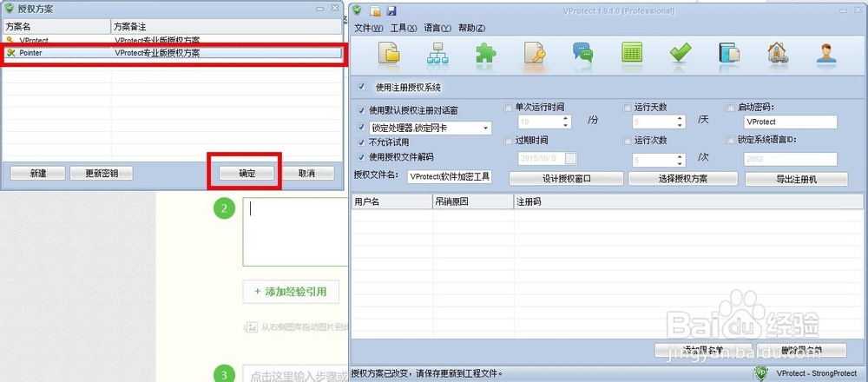Click the 设计授权窗口 button

[x=566, y=179]
